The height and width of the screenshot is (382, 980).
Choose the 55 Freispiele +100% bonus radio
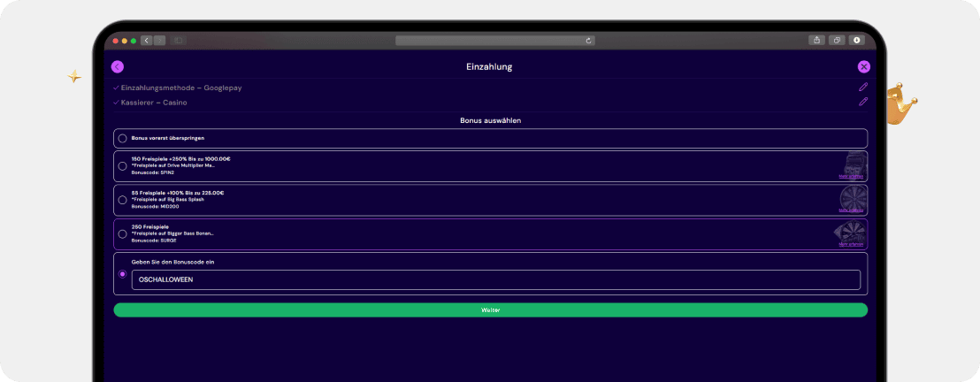tap(122, 200)
